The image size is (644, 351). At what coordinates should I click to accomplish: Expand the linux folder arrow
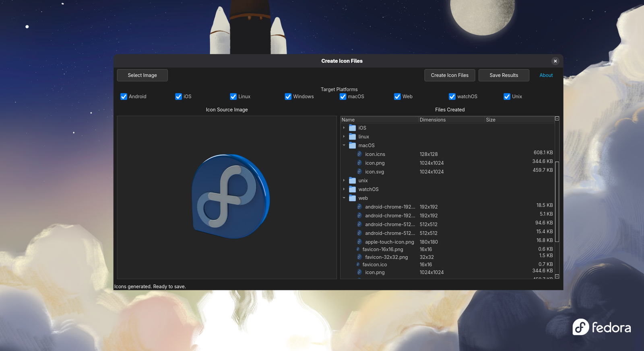click(x=344, y=137)
